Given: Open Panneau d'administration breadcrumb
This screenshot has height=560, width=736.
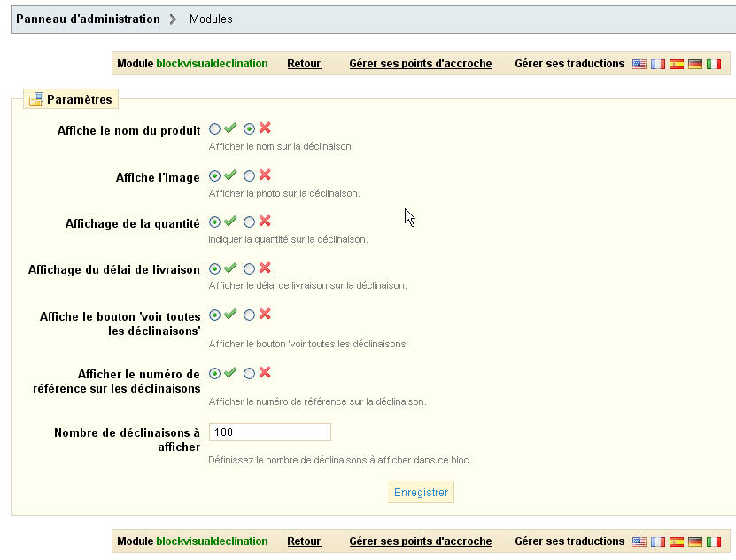Looking at the screenshot, I should (x=88, y=19).
